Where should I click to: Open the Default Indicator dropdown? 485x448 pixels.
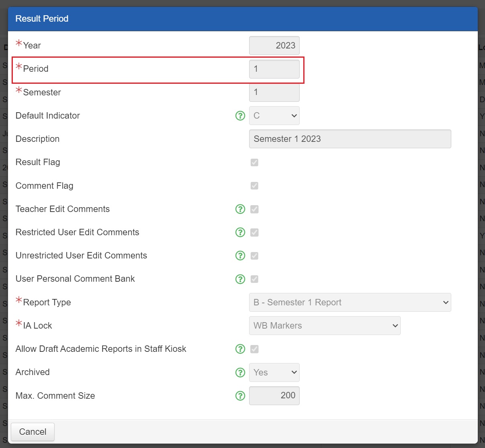point(274,116)
